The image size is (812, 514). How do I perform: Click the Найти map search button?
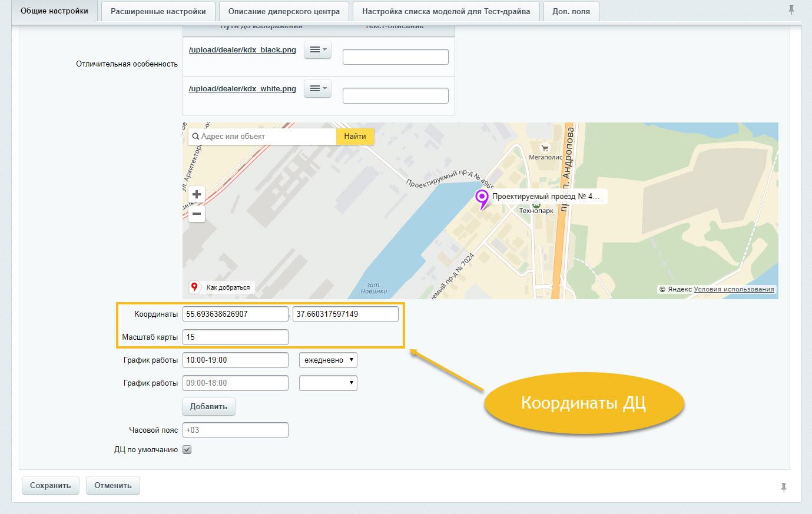point(355,136)
